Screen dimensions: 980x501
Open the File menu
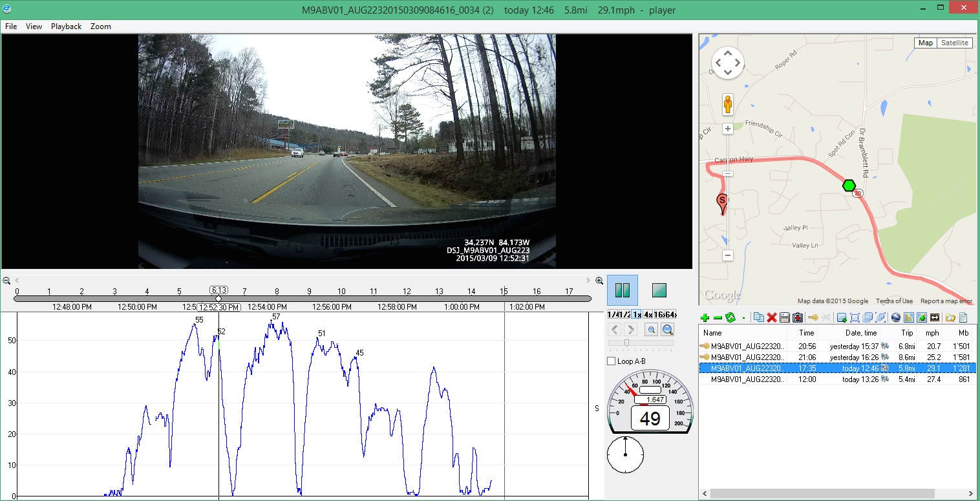click(11, 27)
